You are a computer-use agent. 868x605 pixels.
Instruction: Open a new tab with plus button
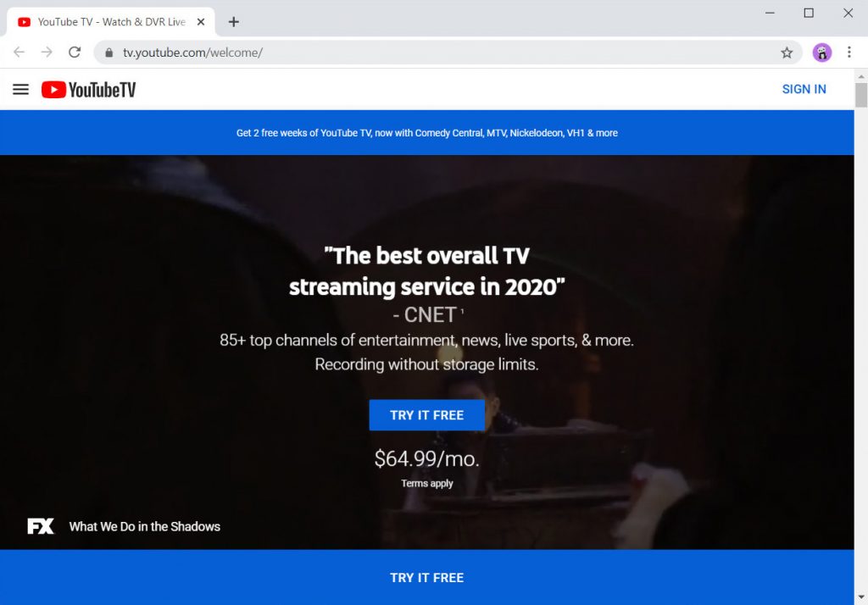click(x=234, y=21)
